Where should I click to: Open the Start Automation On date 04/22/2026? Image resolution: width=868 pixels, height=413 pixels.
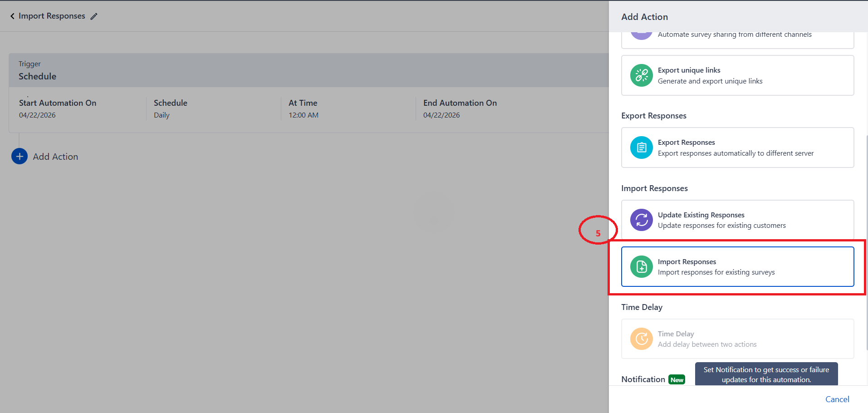pyautogui.click(x=37, y=115)
